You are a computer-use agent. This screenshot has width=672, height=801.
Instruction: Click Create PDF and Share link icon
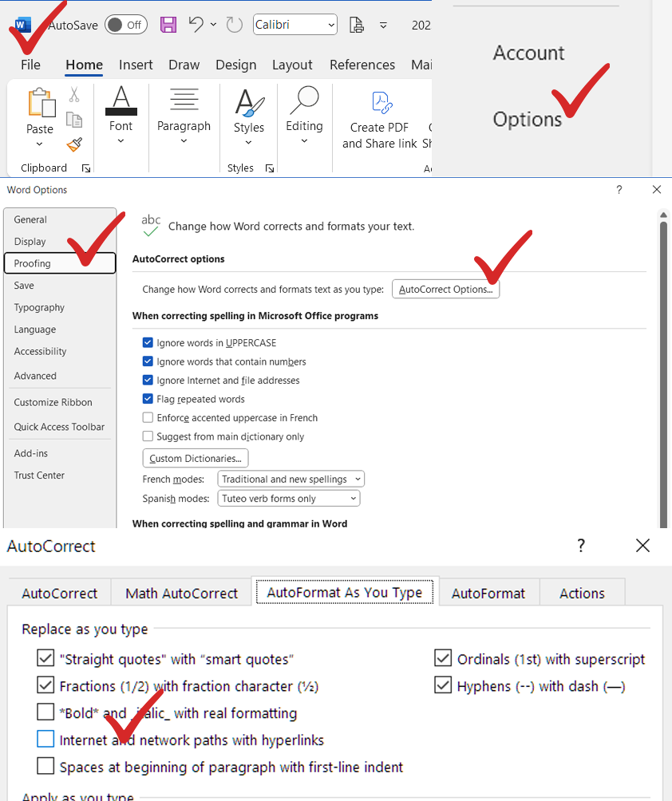pyautogui.click(x=381, y=103)
